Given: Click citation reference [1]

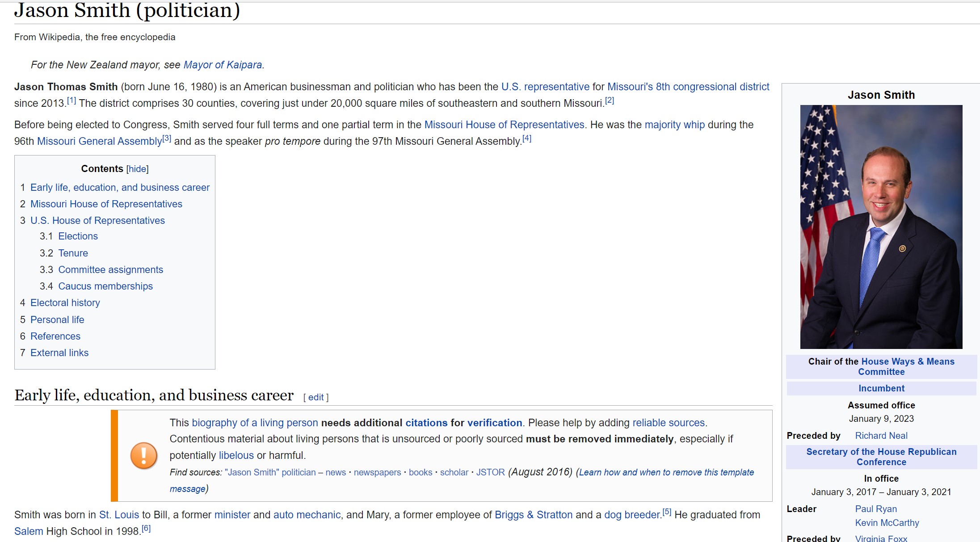Looking at the screenshot, I should 72,100.
